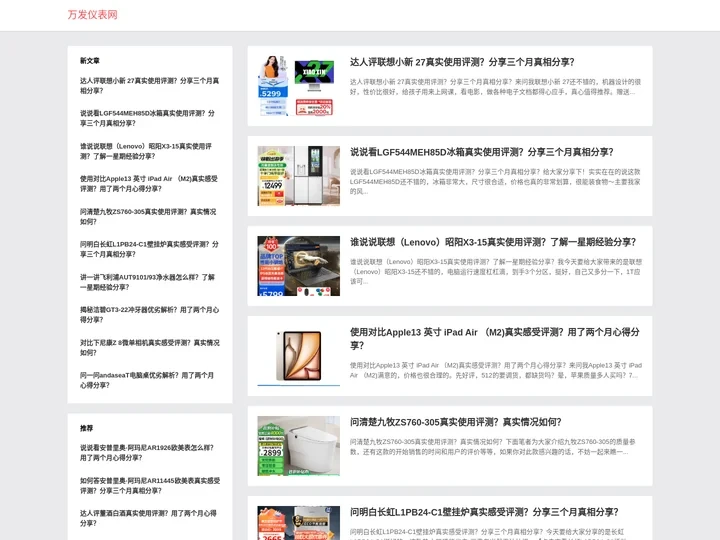Open sidebar link 达人评联想小新 27真实使用评测

coord(149,85)
